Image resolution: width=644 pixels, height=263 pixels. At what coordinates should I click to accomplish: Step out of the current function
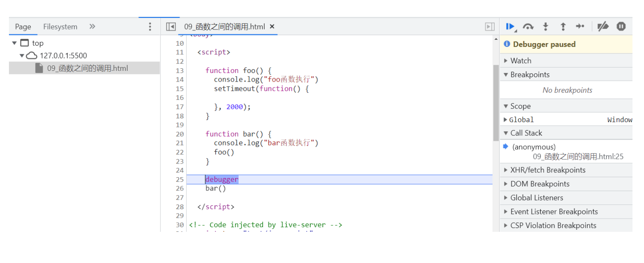[563, 26]
